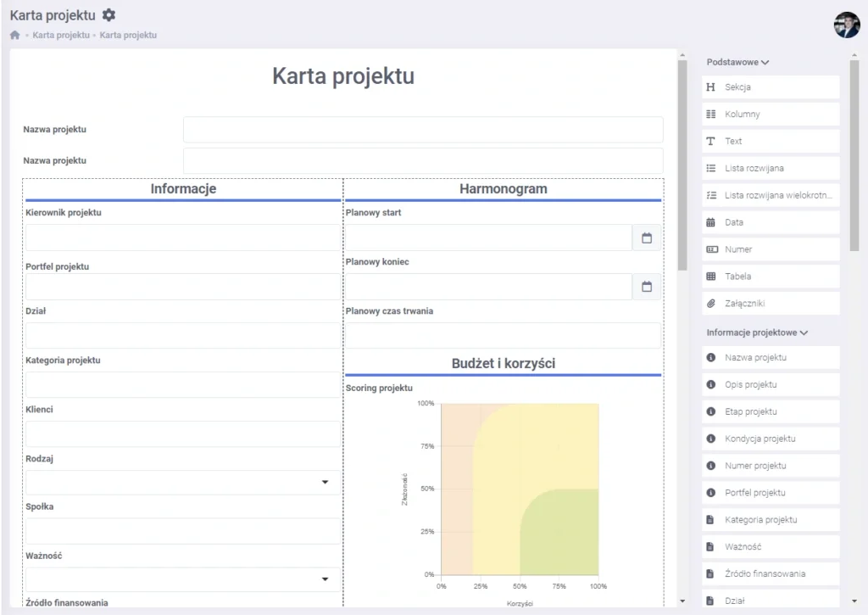868x615 pixels.
Task: Select the Budżet i korzyści section heading
Action: (x=504, y=363)
